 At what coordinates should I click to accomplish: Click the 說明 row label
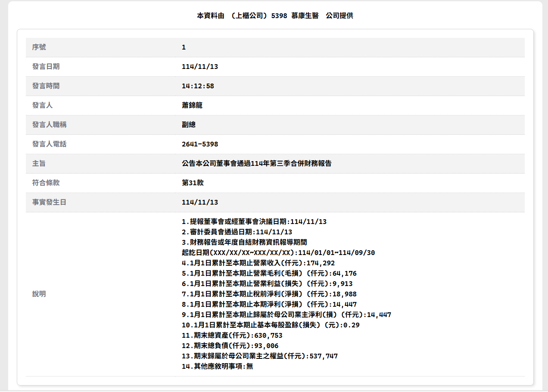click(39, 294)
